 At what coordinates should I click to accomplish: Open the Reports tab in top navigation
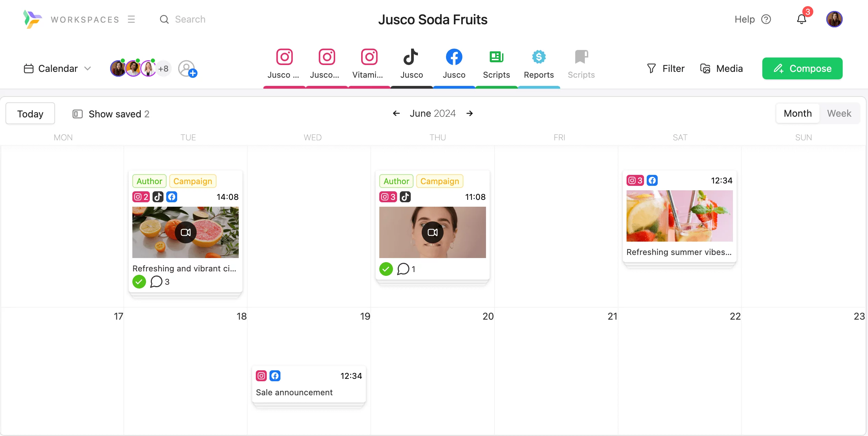pyautogui.click(x=539, y=63)
